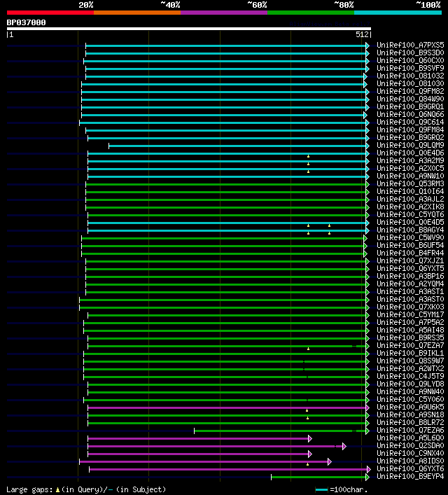Click the UniRef100_C9NX40 label
The image size is (448, 495).
pyautogui.click(x=410, y=453)
